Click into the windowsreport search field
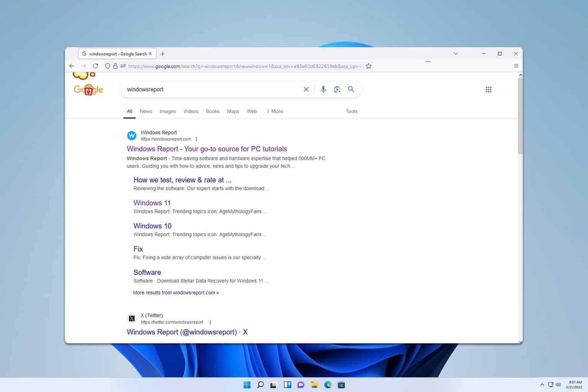The image size is (588, 392). [212, 89]
